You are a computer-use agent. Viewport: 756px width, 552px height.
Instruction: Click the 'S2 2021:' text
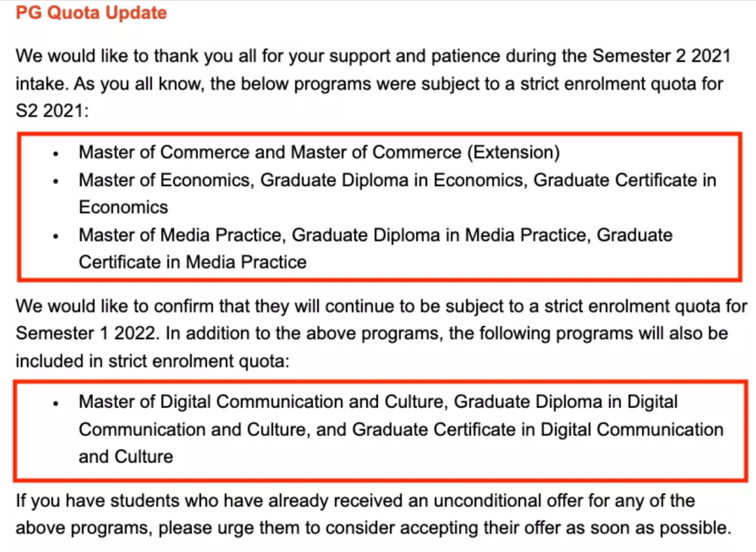pyautogui.click(x=52, y=111)
